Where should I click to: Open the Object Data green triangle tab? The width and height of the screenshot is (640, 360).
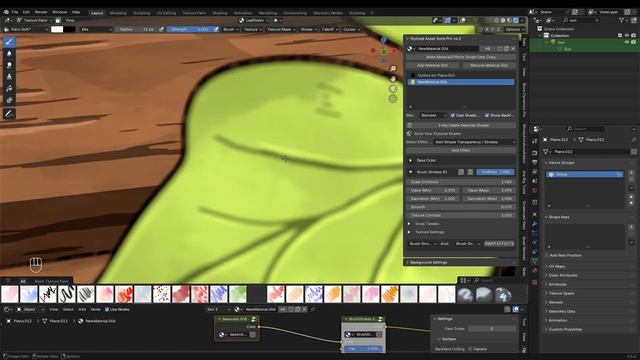(535, 261)
